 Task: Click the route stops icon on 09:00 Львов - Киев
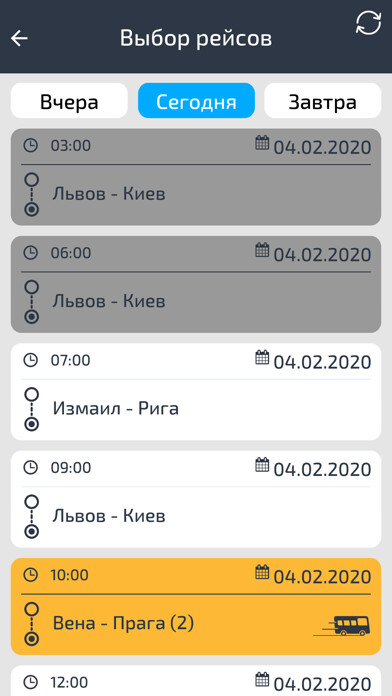tap(31, 516)
